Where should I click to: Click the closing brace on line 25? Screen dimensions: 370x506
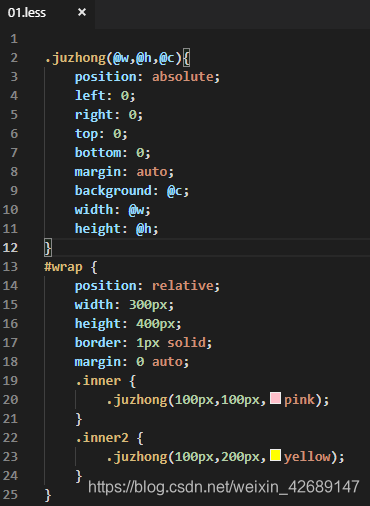(x=48, y=495)
